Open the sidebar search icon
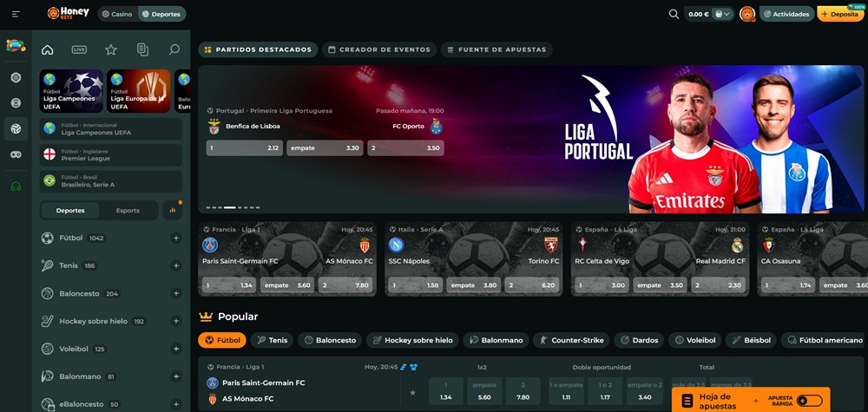 click(x=174, y=49)
